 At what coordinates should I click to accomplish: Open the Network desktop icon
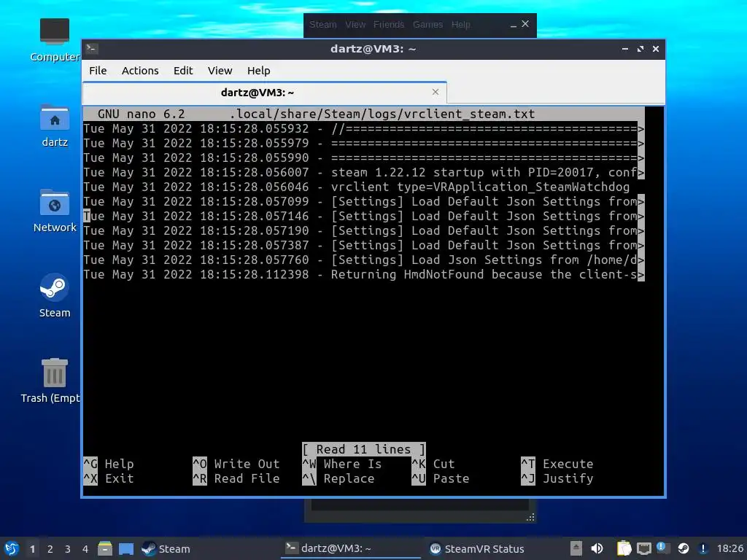54,211
